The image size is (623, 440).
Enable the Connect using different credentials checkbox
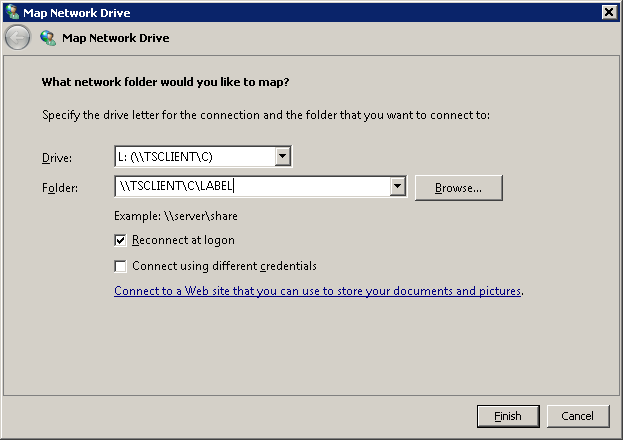[120, 266]
